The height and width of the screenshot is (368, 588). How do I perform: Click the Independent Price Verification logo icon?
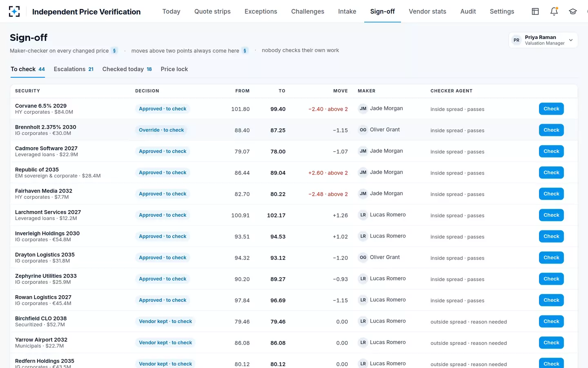tap(14, 11)
